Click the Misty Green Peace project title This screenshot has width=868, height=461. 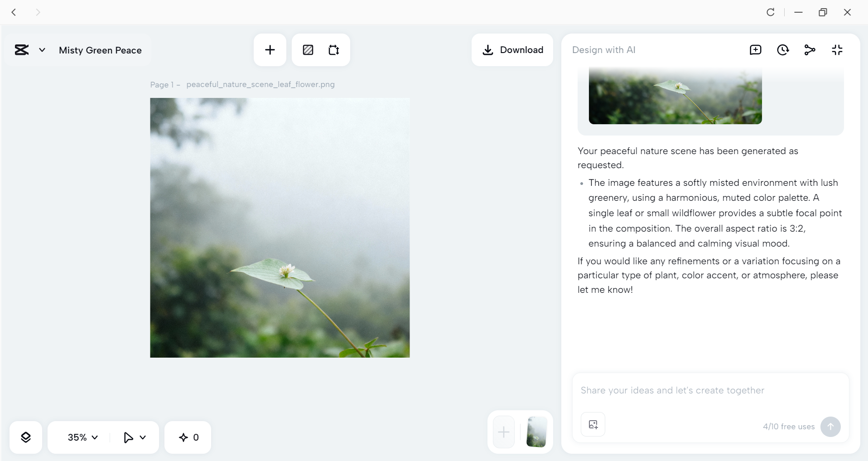[100, 50]
